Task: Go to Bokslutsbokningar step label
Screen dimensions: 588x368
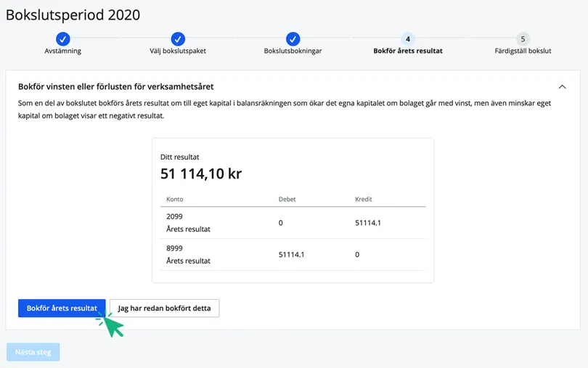Action: pos(293,51)
